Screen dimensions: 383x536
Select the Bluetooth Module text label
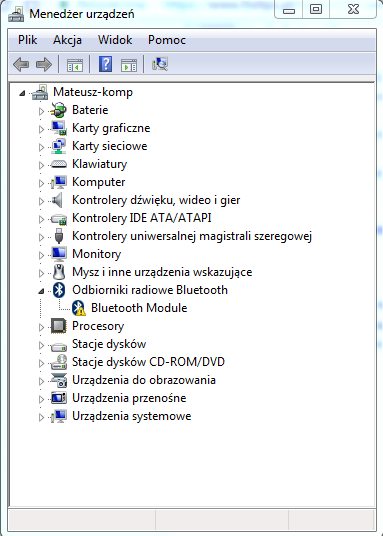coord(139,308)
